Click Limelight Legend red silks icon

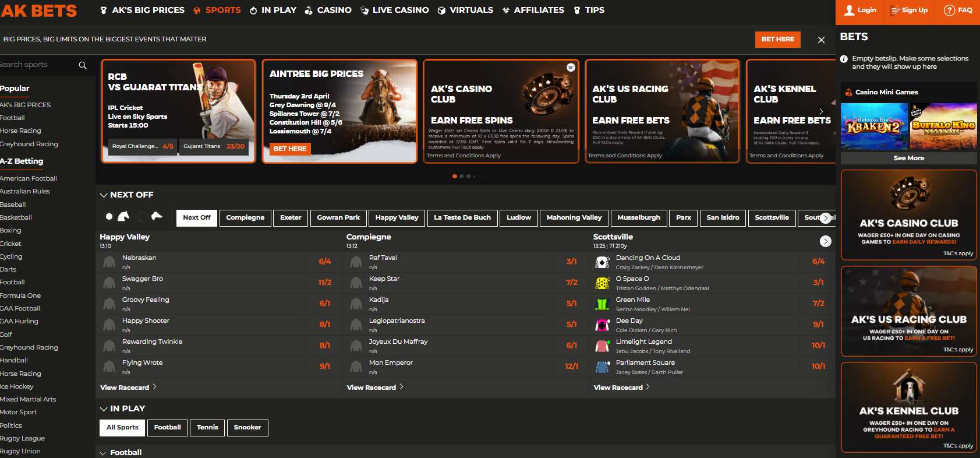[602, 346]
